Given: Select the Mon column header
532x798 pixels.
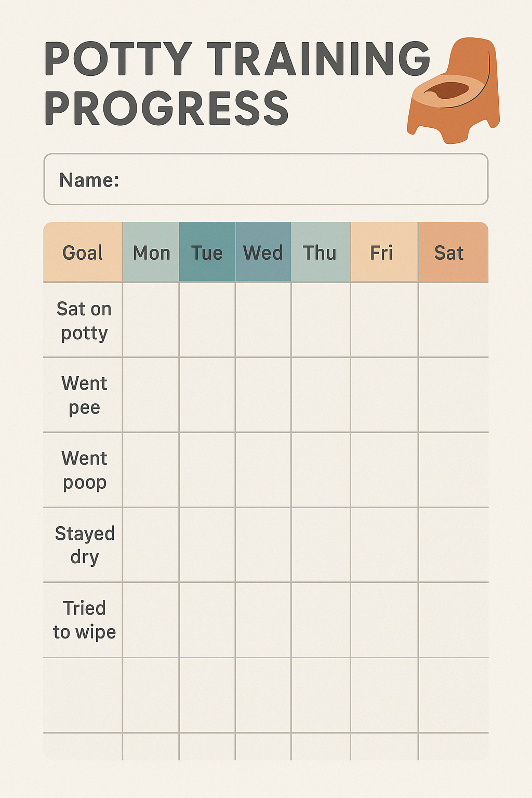Looking at the screenshot, I should [151, 252].
